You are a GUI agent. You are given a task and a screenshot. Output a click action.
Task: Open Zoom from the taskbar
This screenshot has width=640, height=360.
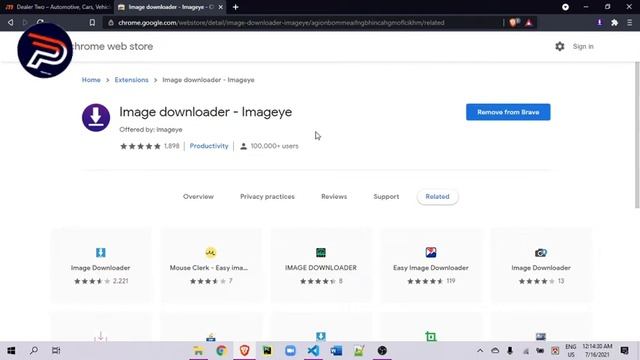click(290, 351)
